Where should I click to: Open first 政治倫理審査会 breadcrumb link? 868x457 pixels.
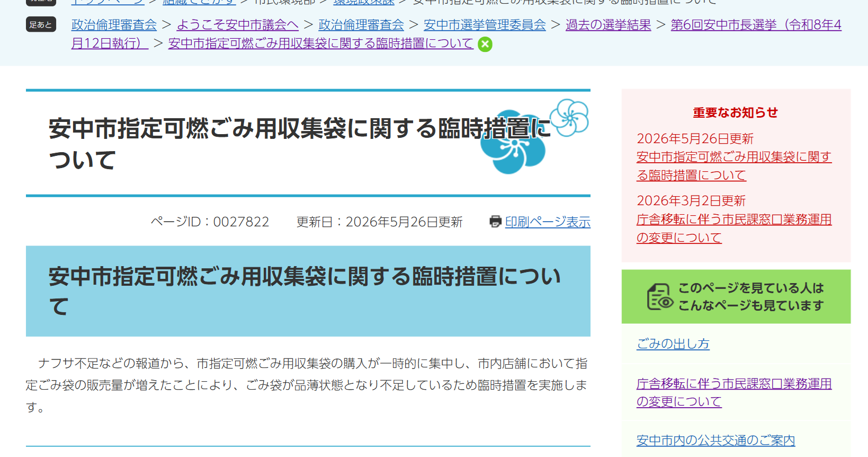click(x=114, y=25)
